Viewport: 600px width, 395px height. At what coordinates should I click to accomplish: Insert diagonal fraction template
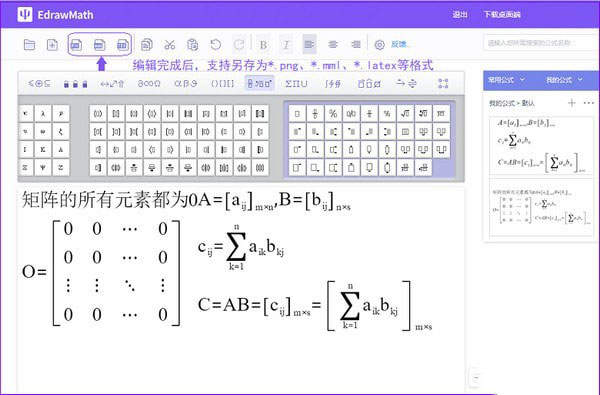pyautogui.click(x=333, y=113)
